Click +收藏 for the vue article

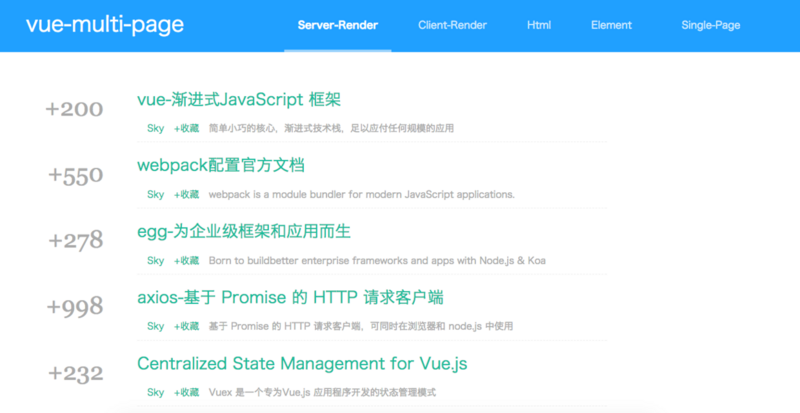point(186,128)
